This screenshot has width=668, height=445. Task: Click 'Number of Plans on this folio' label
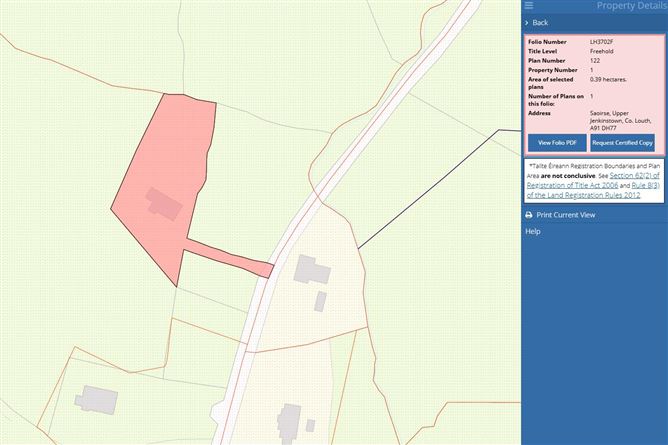556,100
